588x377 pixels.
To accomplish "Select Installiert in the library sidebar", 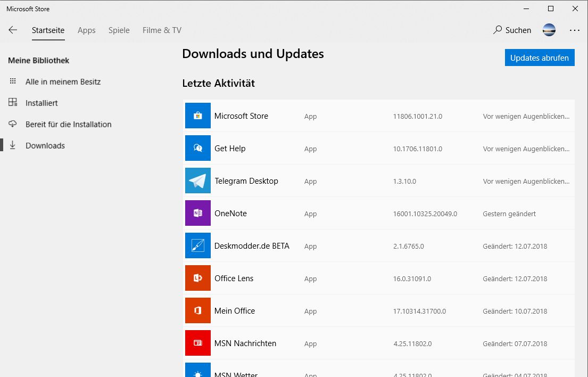I will 42,103.
